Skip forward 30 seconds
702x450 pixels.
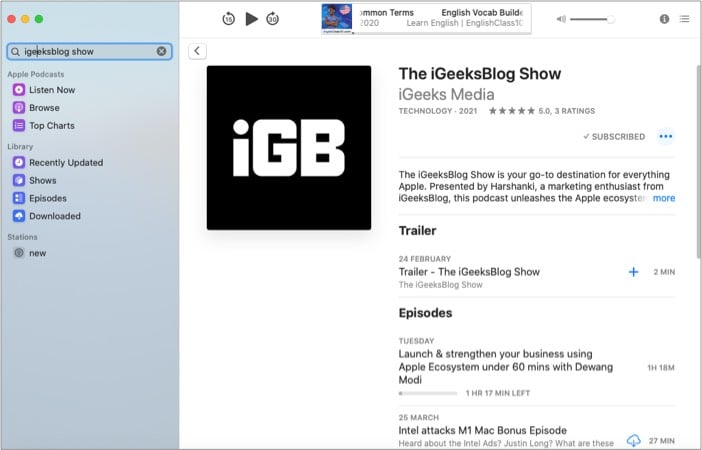(273, 19)
